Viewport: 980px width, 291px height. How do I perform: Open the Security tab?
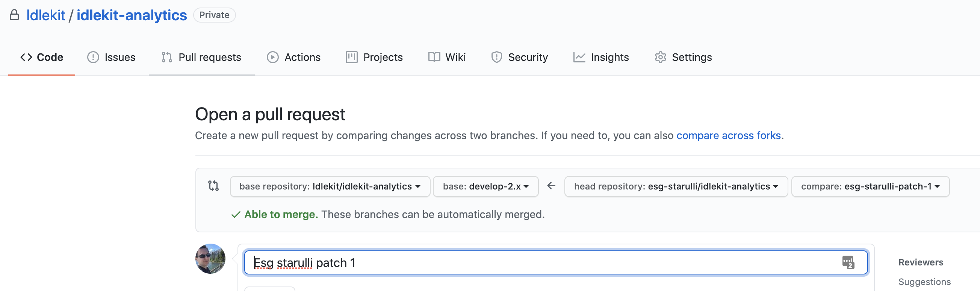[519, 57]
